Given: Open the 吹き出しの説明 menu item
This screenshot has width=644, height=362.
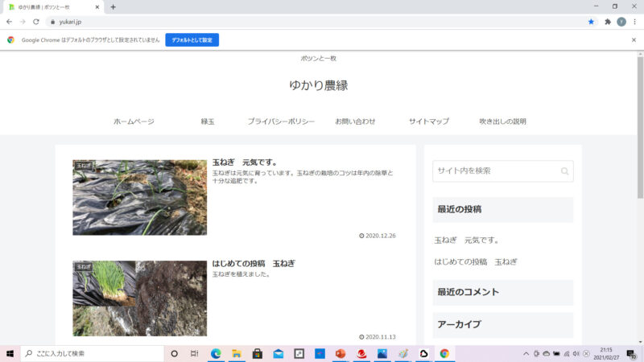Looking at the screenshot, I should point(502,121).
